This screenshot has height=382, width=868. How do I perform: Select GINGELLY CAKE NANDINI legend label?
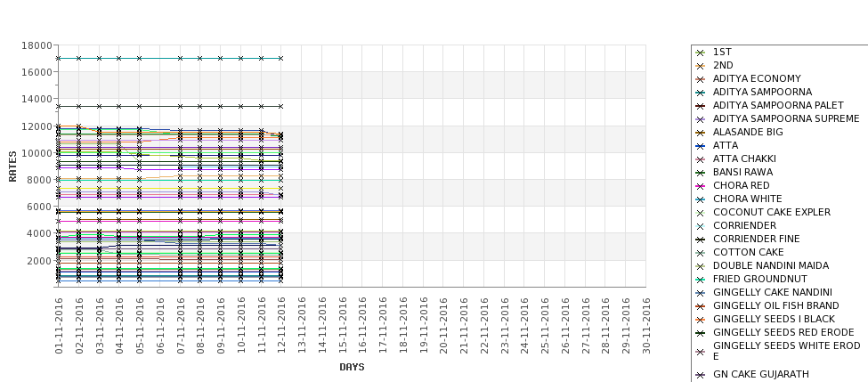coord(772,292)
